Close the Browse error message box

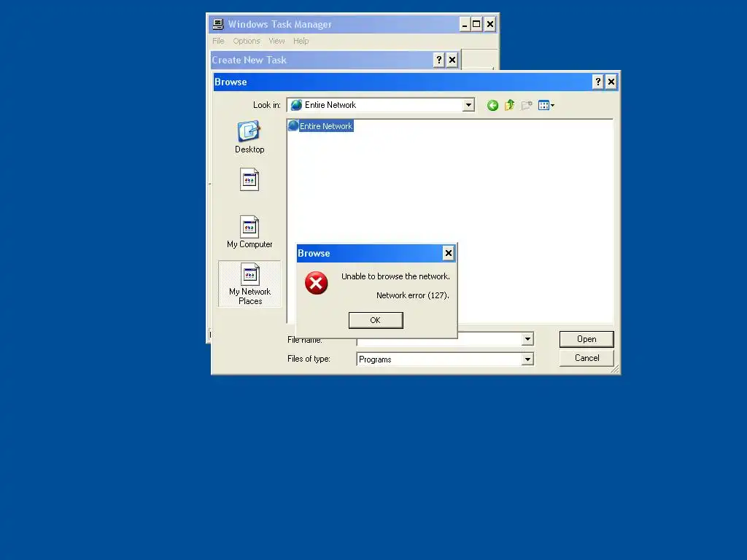point(448,253)
